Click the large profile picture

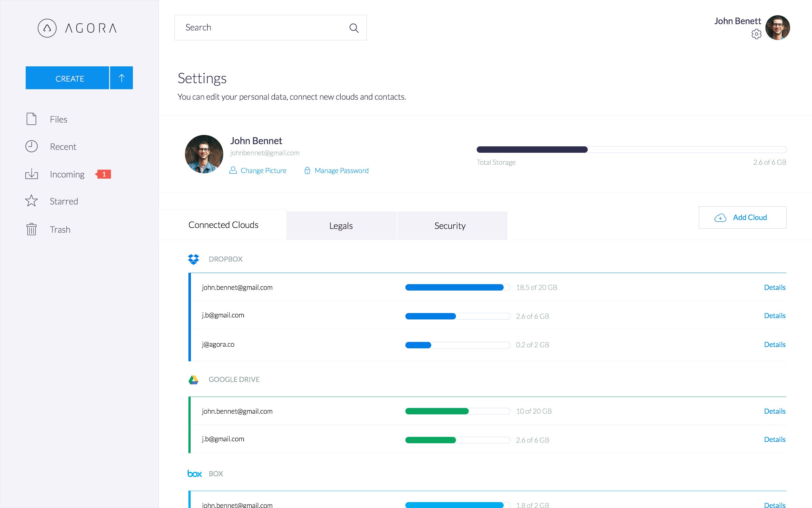204,154
